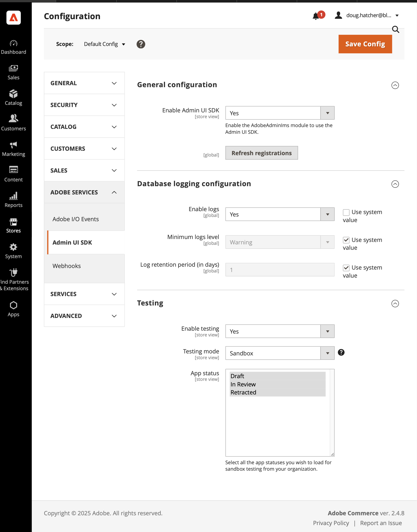Click the scope help question mark
Screen dimensions: 417x532
(x=141, y=44)
